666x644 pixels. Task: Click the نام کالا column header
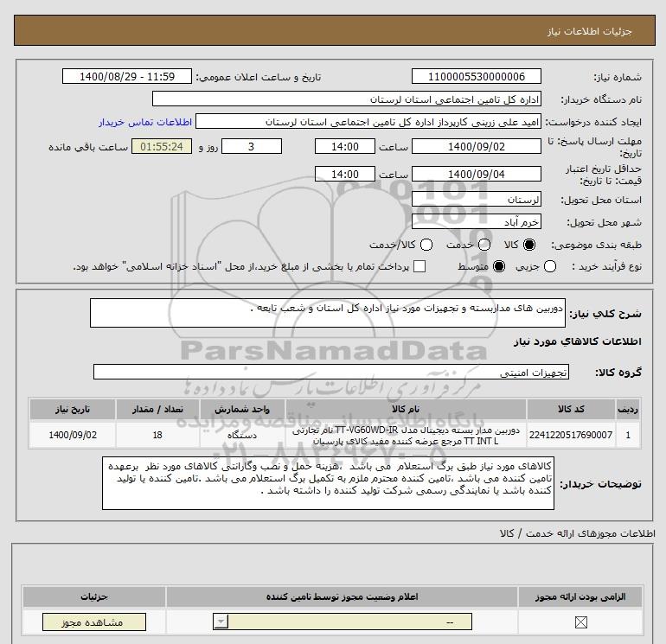(x=406, y=409)
